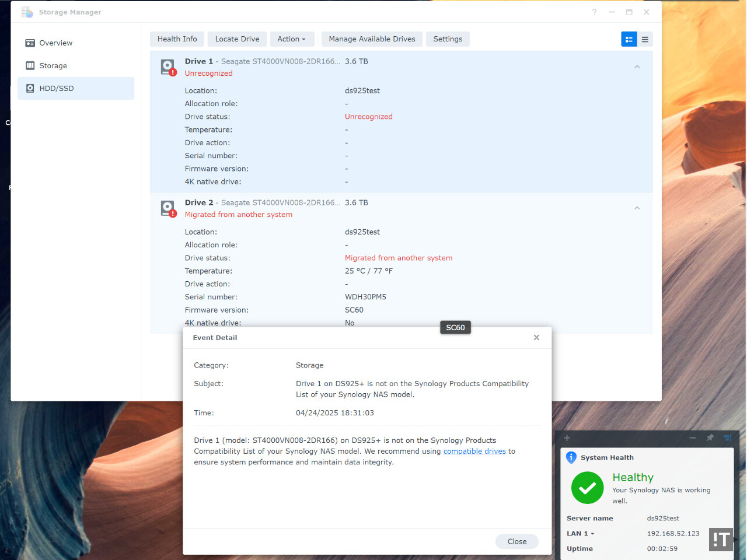This screenshot has height=560, width=747.
Task: Collapse the Drive 2 details
Action: pyautogui.click(x=637, y=208)
